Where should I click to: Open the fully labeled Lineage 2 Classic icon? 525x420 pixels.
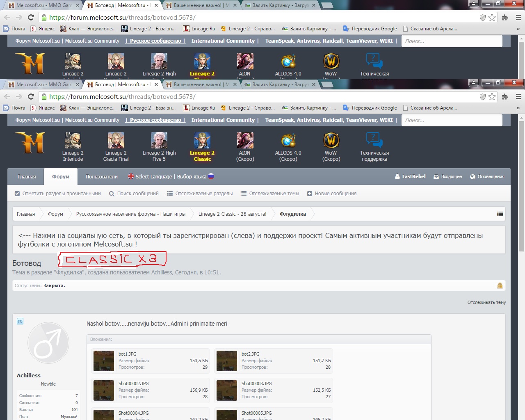point(202,147)
